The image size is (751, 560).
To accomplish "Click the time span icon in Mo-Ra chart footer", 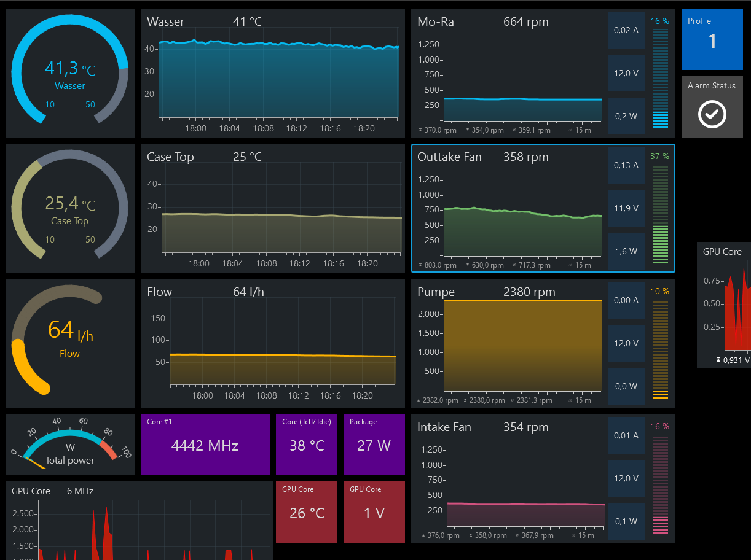I will 570,130.
